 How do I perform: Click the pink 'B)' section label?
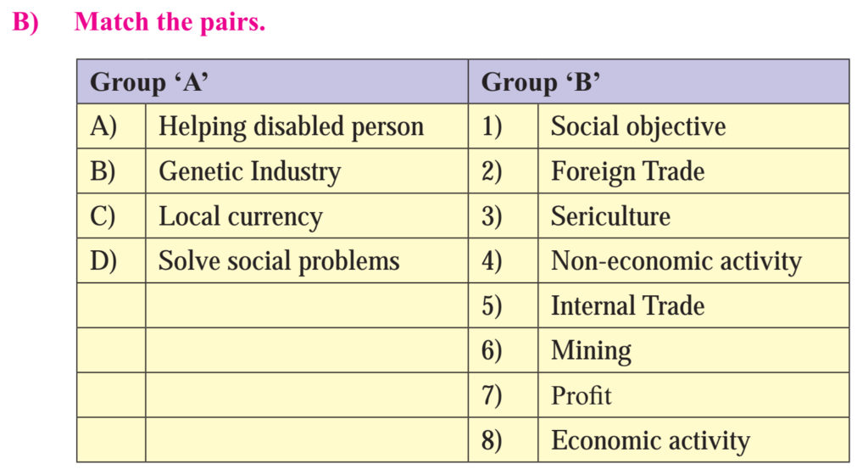[25, 22]
